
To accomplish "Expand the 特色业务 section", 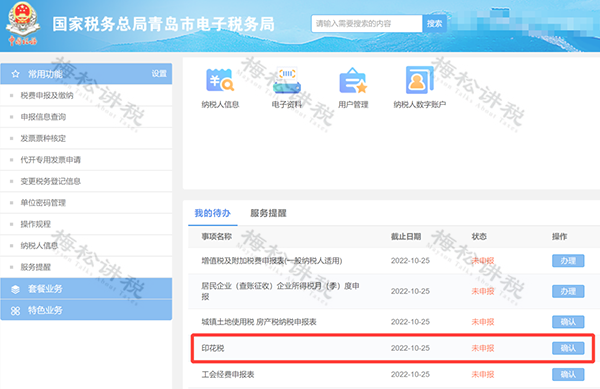I will pyautogui.click(x=86, y=310).
